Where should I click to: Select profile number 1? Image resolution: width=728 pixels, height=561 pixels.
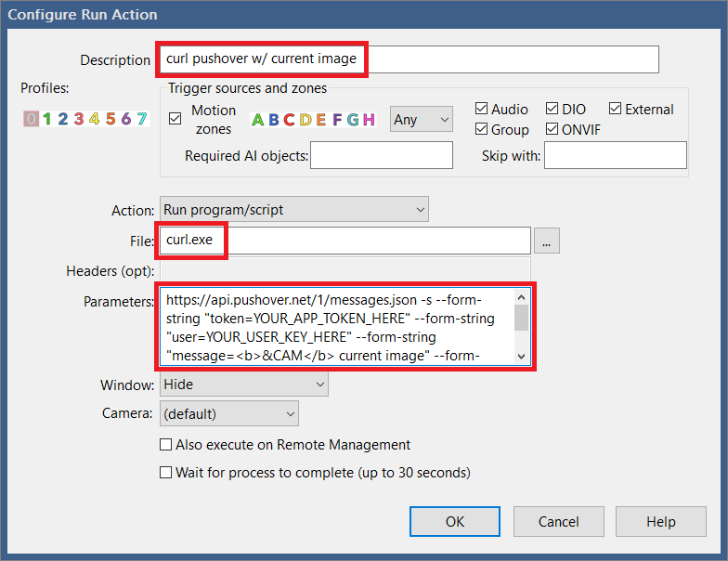click(47, 119)
